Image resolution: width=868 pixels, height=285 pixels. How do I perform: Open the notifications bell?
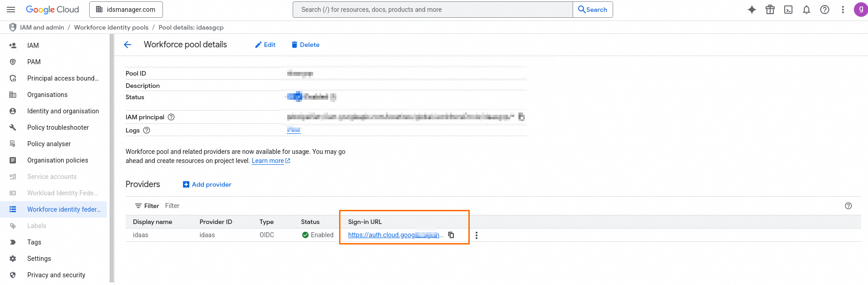(807, 10)
